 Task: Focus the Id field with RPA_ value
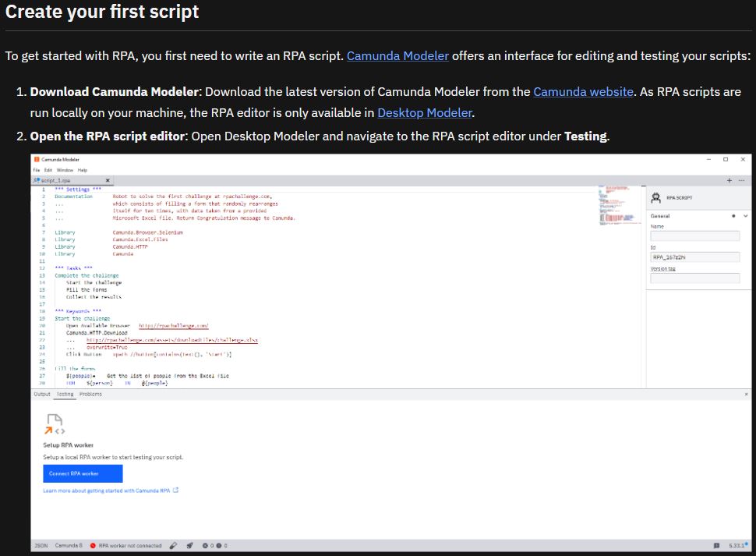pyautogui.click(x=694, y=257)
